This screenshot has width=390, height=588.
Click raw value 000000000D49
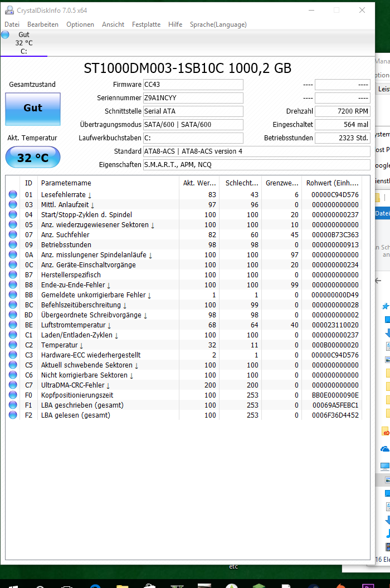pos(335,295)
